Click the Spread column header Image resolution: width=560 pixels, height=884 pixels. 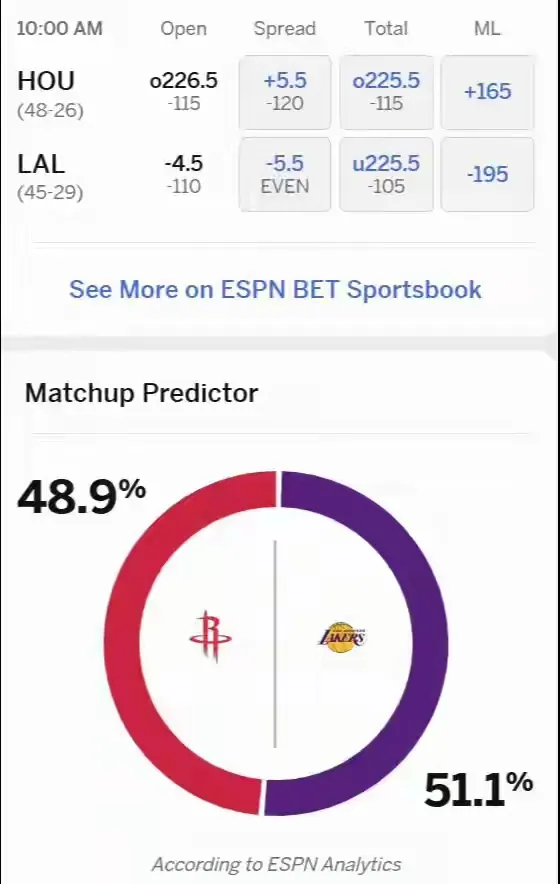tap(285, 29)
